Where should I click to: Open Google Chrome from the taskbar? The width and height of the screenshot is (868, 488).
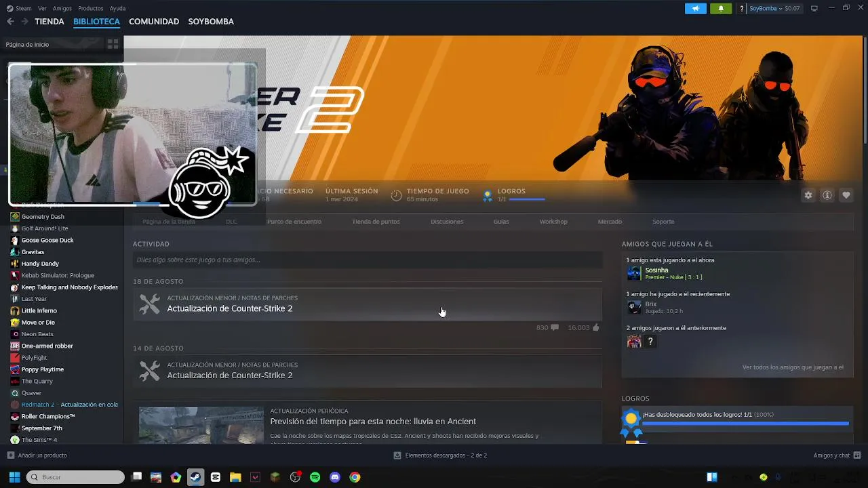(355, 477)
